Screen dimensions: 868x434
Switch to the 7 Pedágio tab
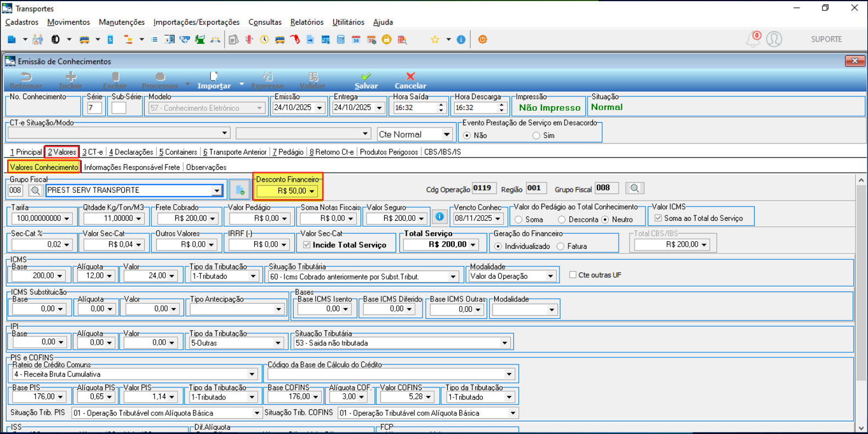coord(288,152)
